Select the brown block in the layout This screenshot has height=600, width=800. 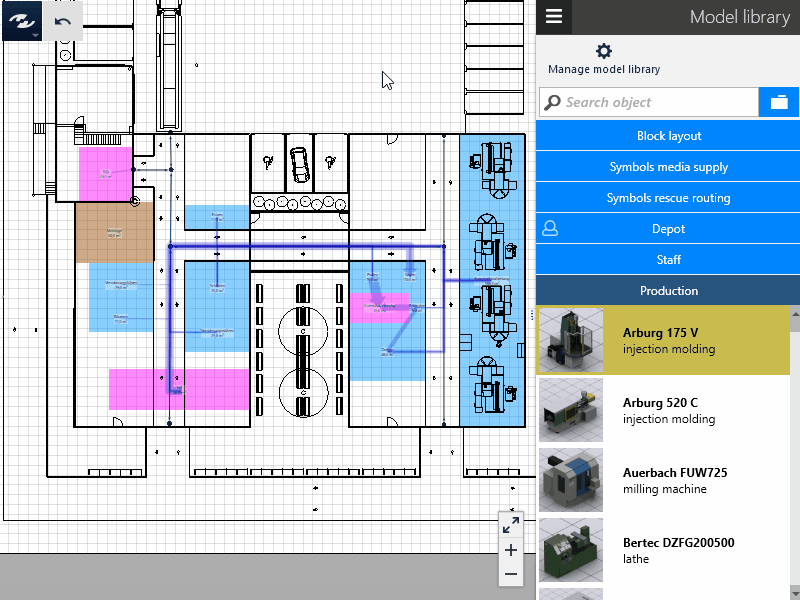tap(114, 232)
